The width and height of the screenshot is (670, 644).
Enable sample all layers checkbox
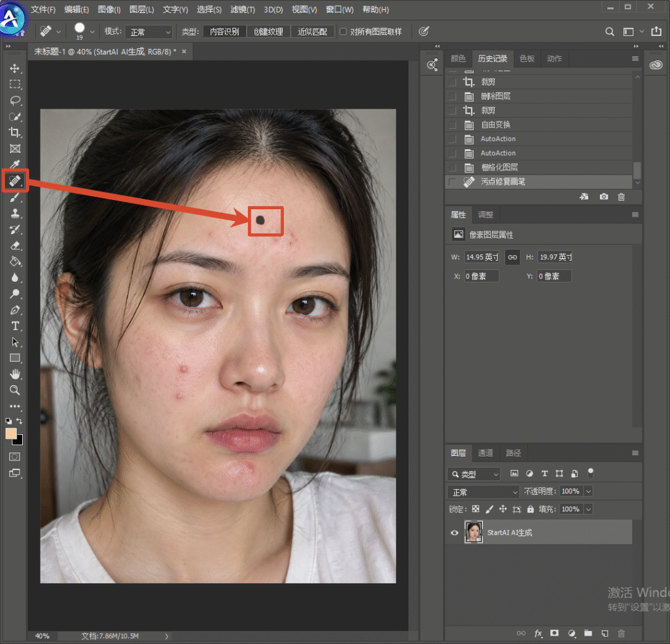(343, 31)
